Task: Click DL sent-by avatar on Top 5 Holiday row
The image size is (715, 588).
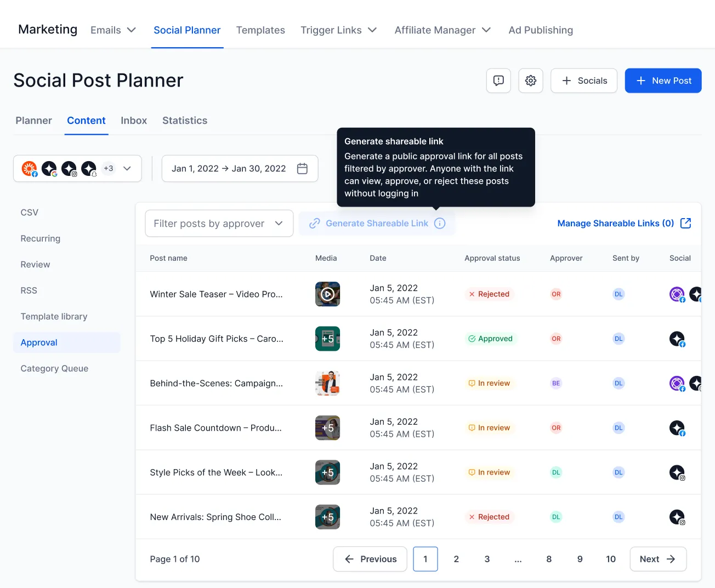Action: (x=618, y=339)
